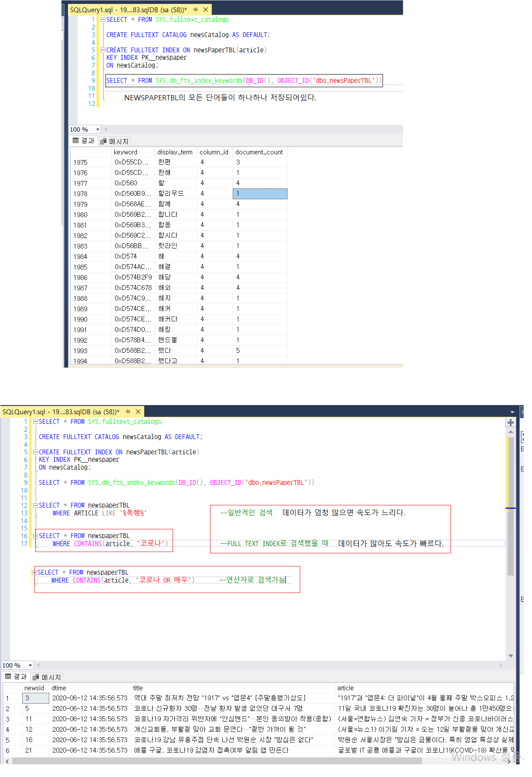Screen dimensions: 532x777
Task: Collapse line 1 SELECT block in newsid results window
Action: (36, 422)
